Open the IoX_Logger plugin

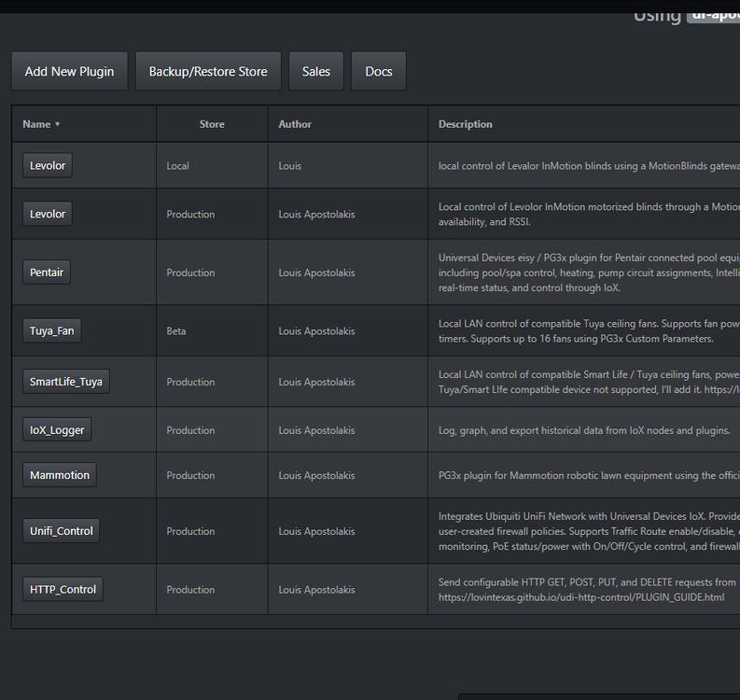[57, 430]
